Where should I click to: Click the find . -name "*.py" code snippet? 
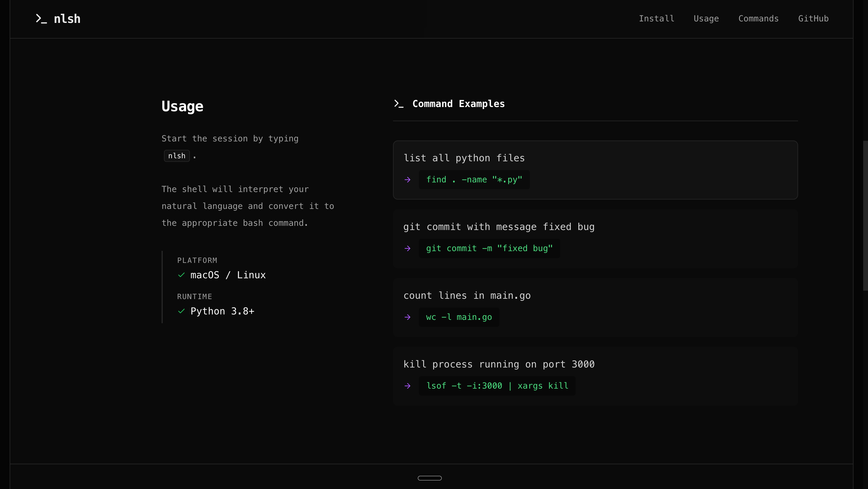pyautogui.click(x=474, y=180)
